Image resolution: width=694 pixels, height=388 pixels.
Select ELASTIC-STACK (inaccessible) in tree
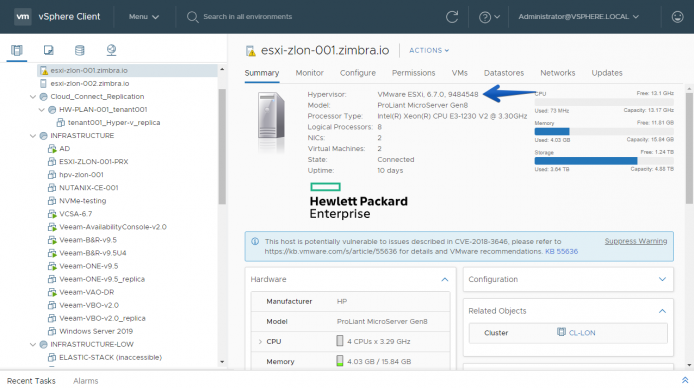point(110,357)
